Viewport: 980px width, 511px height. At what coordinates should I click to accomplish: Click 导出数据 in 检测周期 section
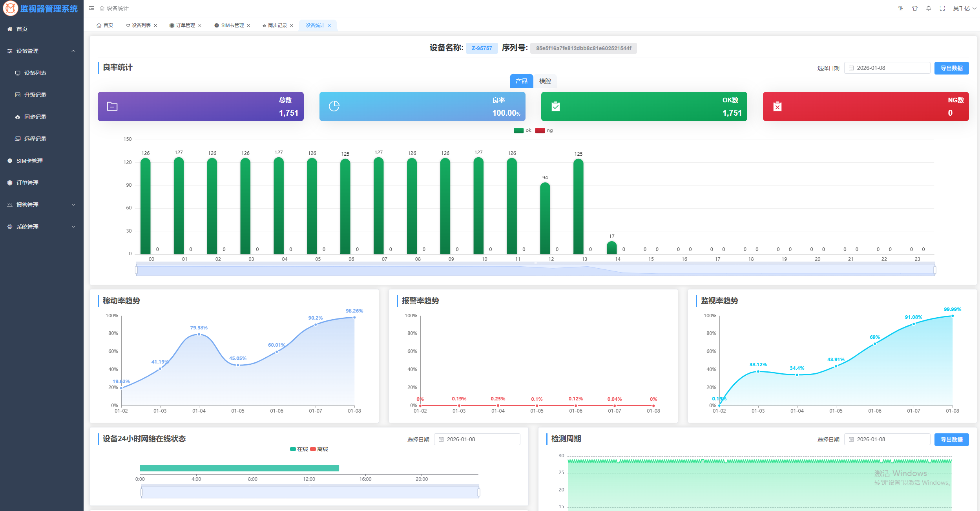(951, 440)
